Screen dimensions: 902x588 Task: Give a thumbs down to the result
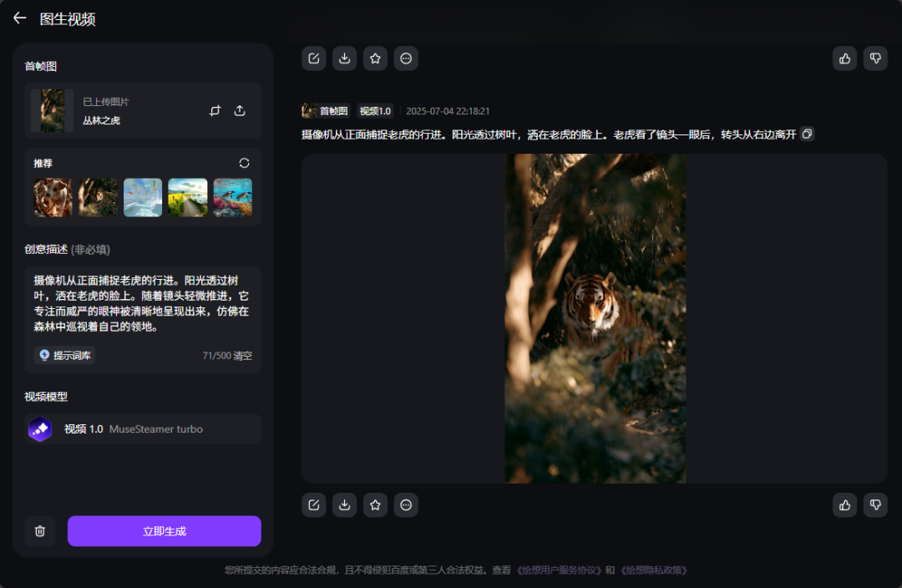tap(874, 58)
